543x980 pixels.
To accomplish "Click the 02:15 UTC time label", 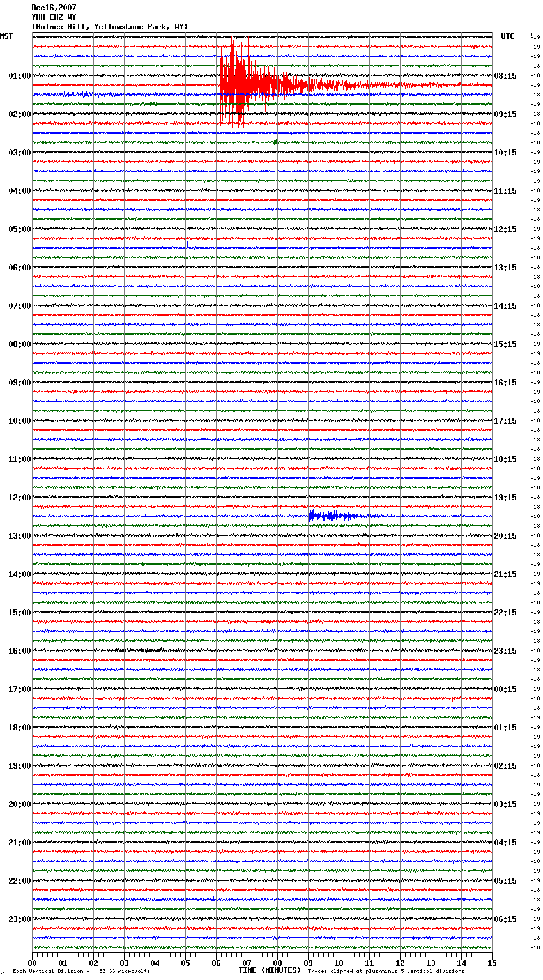I will [505, 766].
